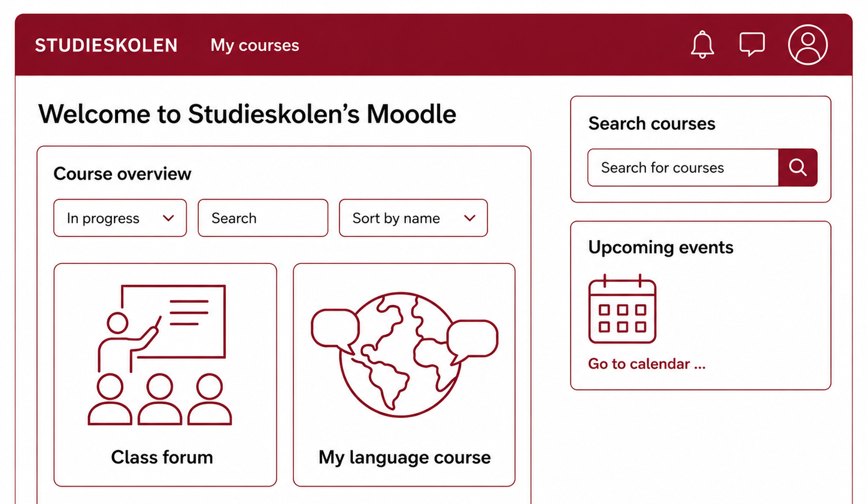Open the user profile avatar menu
This screenshot has height=504, width=867.
tap(808, 45)
